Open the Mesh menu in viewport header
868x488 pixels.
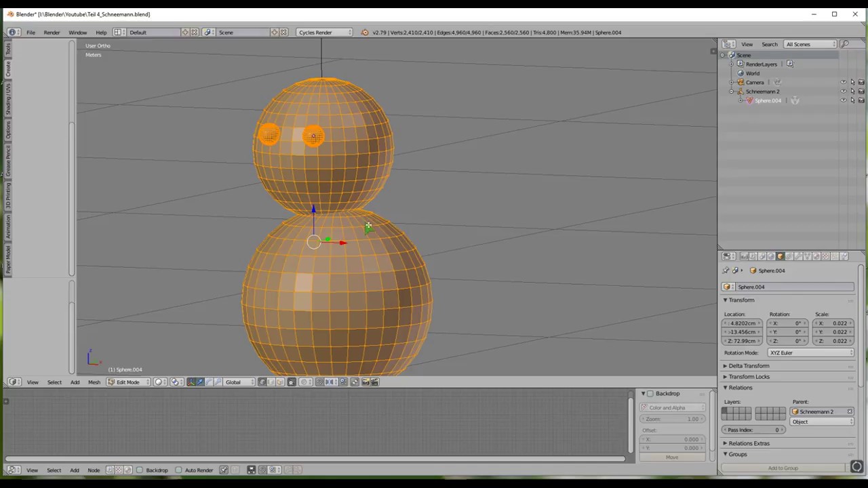pyautogui.click(x=94, y=382)
